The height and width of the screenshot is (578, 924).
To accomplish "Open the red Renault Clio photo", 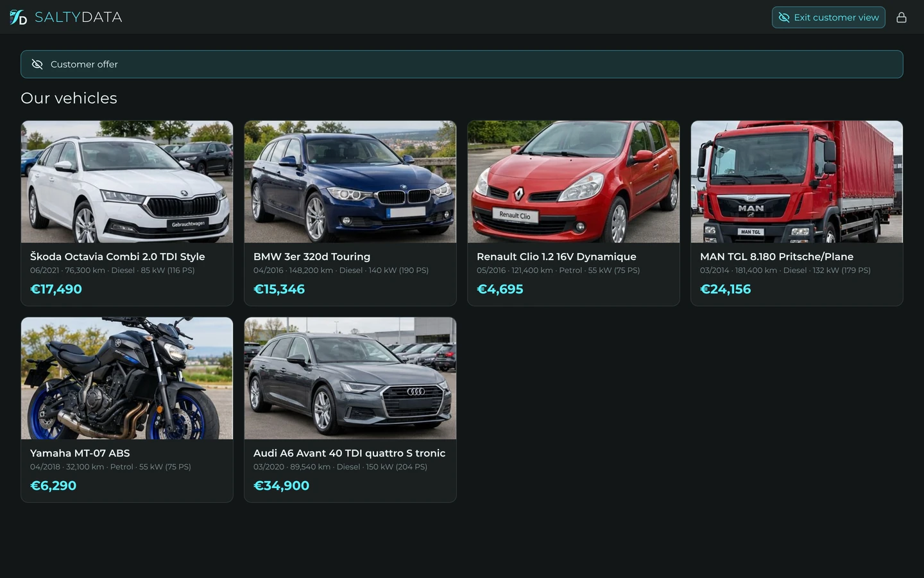I will click(574, 182).
